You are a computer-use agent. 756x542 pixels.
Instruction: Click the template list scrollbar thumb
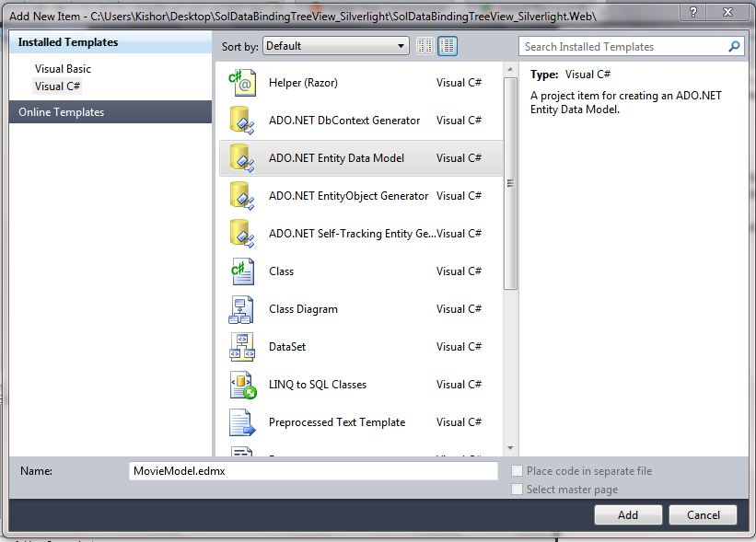[x=510, y=183]
